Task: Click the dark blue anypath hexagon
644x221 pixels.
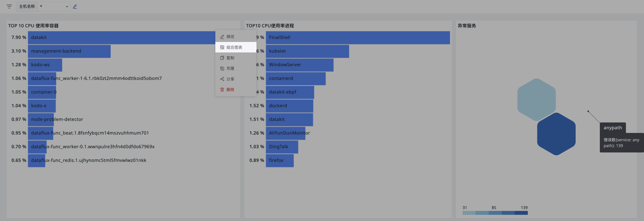Action: (x=556, y=134)
